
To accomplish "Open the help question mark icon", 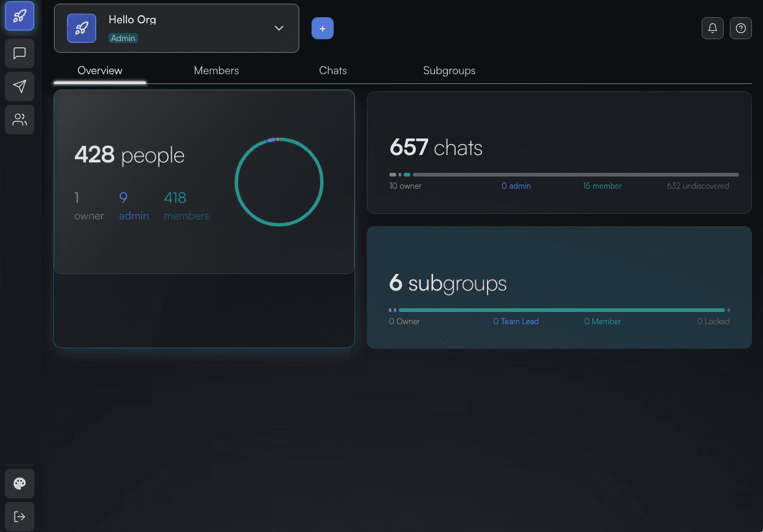I will tap(741, 28).
